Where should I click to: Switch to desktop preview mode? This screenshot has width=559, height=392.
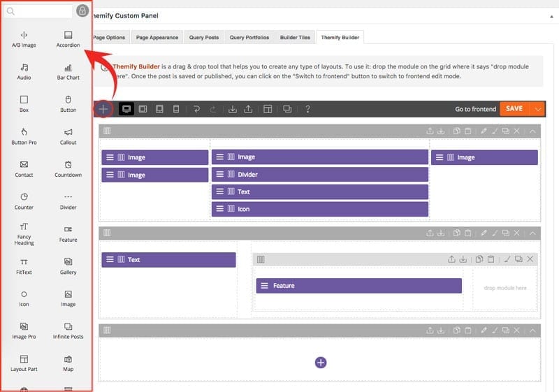[x=126, y=109]
